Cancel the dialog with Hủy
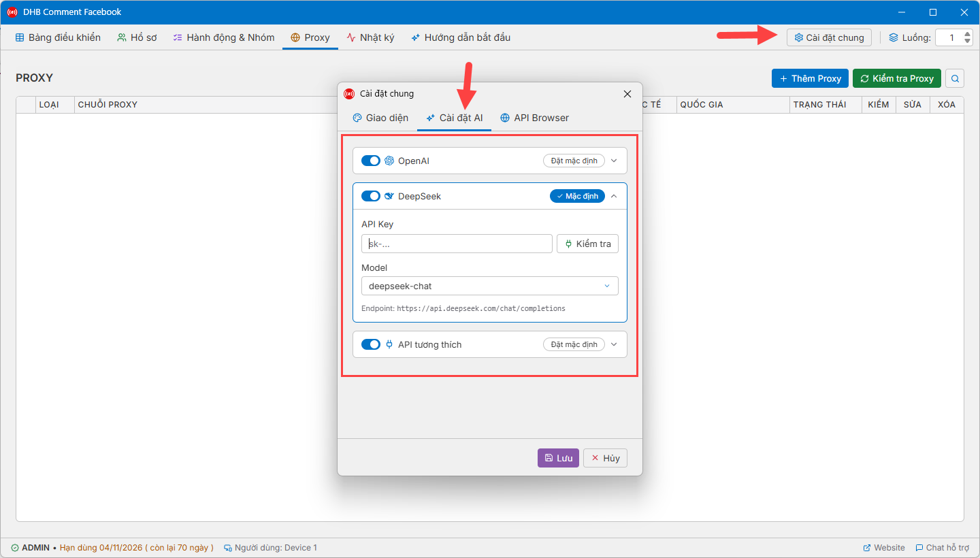 pos(605,458)
